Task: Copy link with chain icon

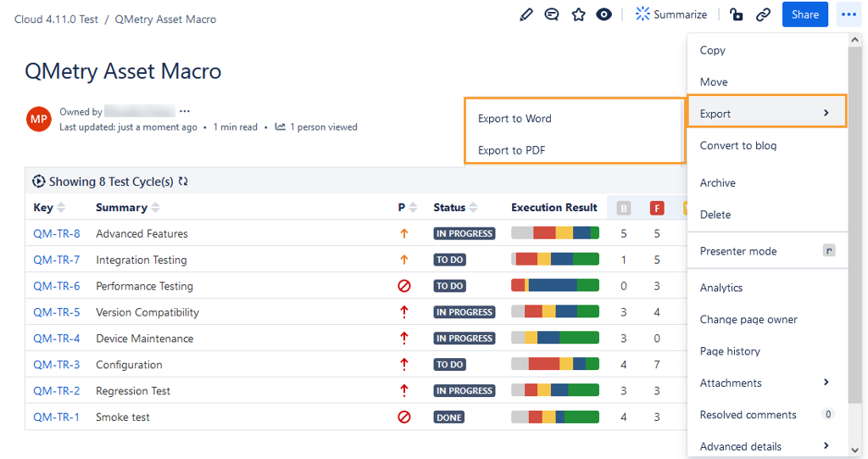Action: click(764, 14)
